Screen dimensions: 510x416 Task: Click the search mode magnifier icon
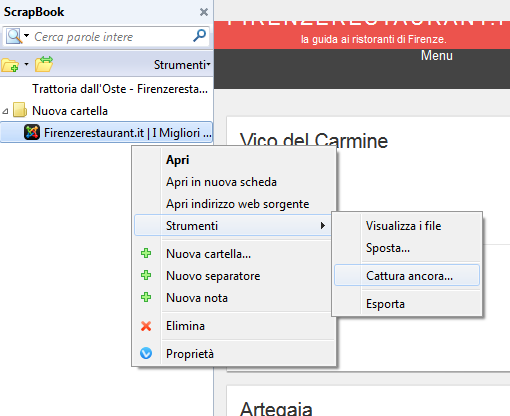tap(14, 36)
